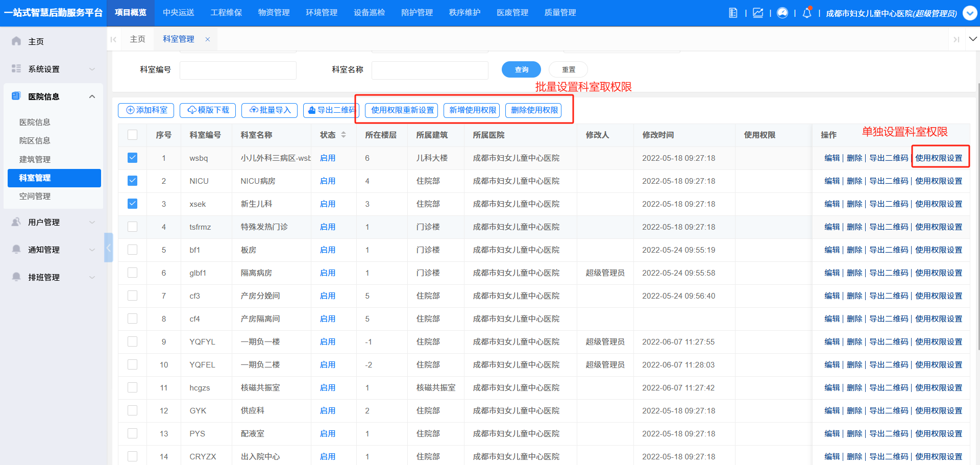Expand the 用户管理 menu

[92, 222]
